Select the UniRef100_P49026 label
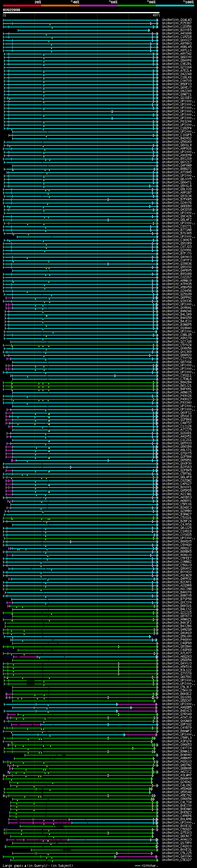Image resolution: width=197 pixels, height=868 pixels. coord(177,396)
